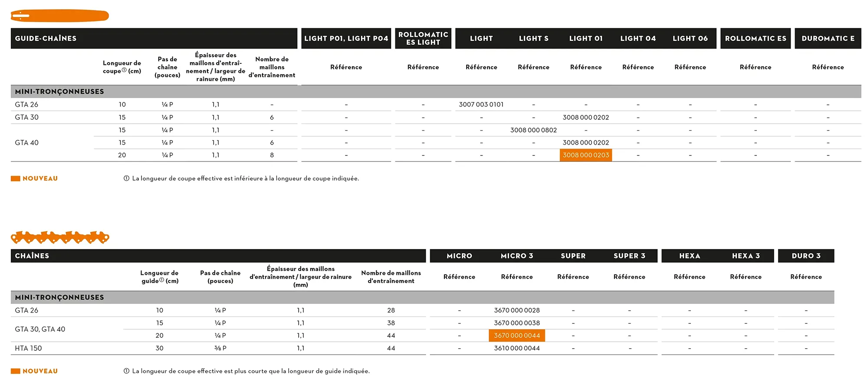Click the MICRO 3 column header

coord(517,256)
